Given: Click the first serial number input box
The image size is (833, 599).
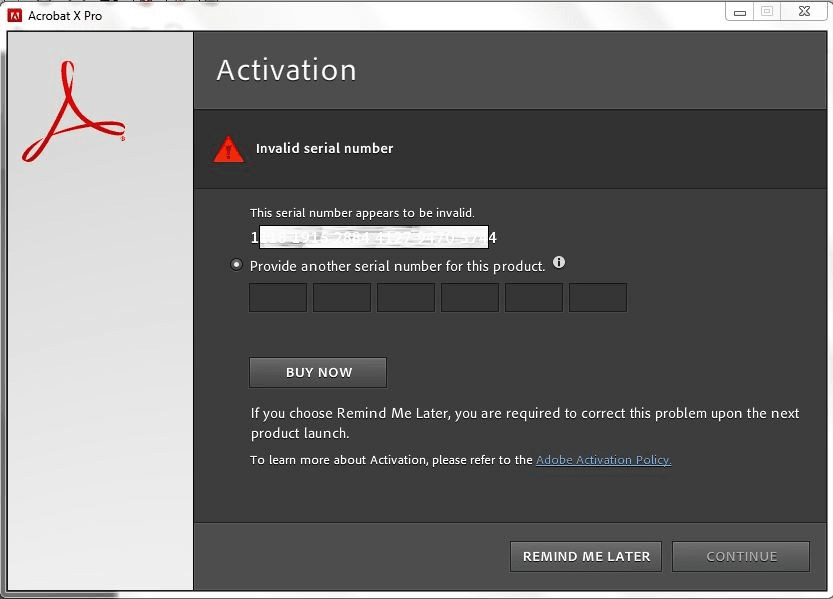Looking at the screenshot, I should pos(277,297).
